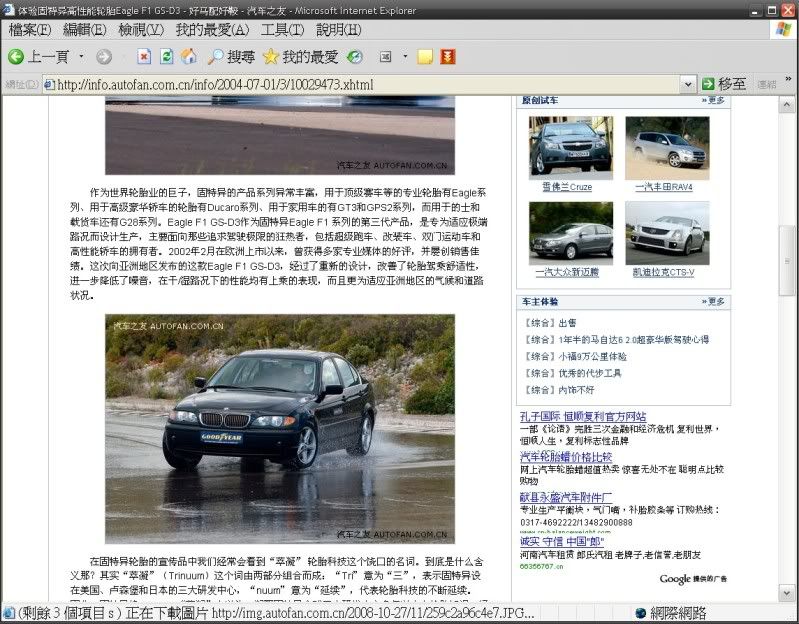Click the 雪佛兰Cruze text link
This screenshot has width=799, height=624.
point(567,187)
